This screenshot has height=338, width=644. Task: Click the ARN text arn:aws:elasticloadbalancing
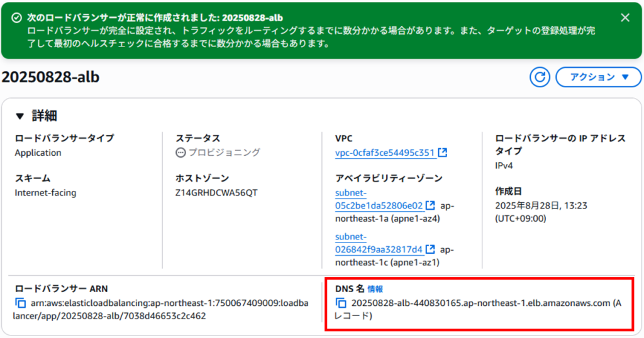pyautogui.click(x=160, y=309)
